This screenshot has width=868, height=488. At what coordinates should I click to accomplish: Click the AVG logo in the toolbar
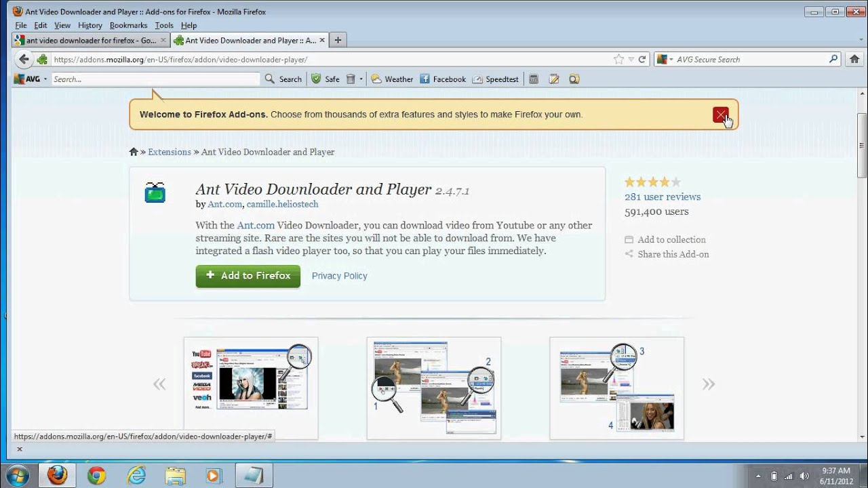point(27,79)
